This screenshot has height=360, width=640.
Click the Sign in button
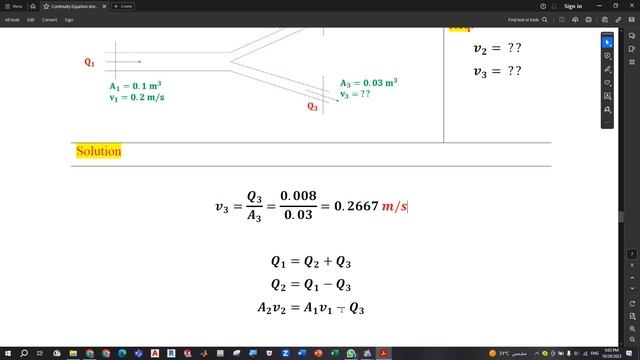[573, 6]
